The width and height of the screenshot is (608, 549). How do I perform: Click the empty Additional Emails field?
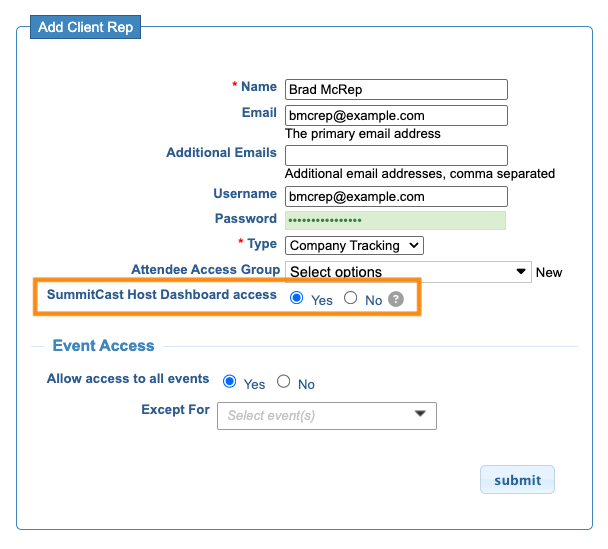pos(396,155)
